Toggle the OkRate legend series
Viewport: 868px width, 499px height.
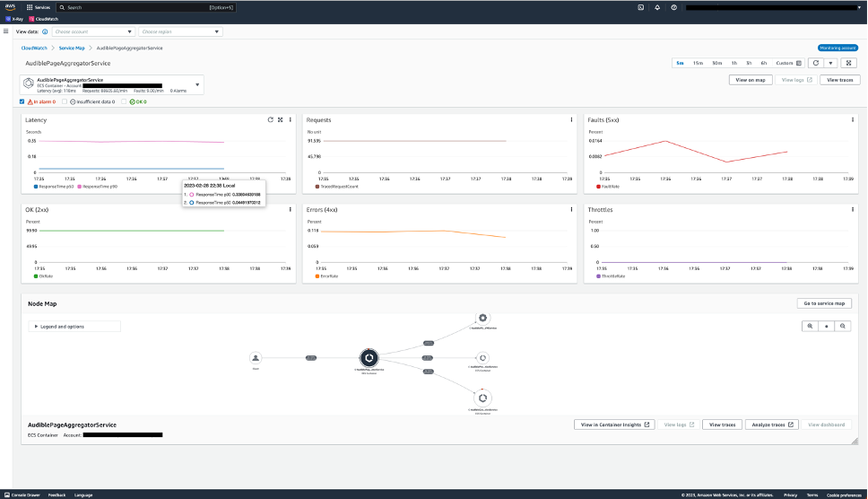(44, 276)
